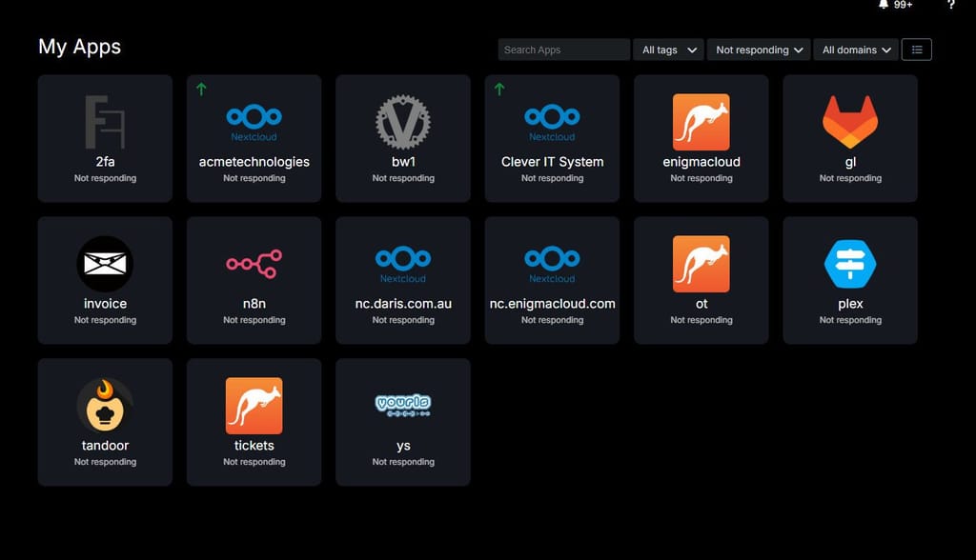The width and height of the screenshot is (976, 560).
Task: Open the 2fa app icon
Action: point(105,122)
